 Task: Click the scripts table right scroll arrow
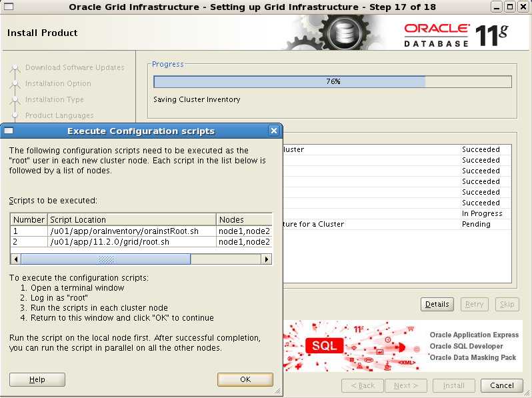(x=267, y=259)
